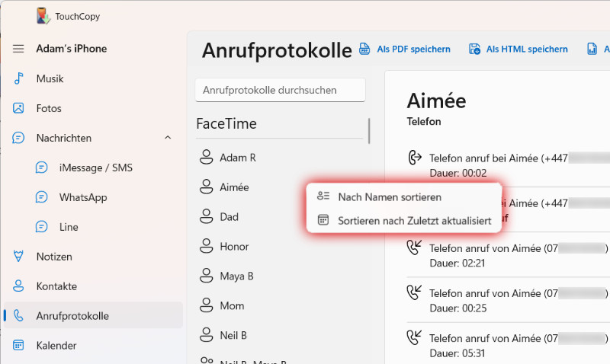Select contact Honor in call list

coord(234,247)
